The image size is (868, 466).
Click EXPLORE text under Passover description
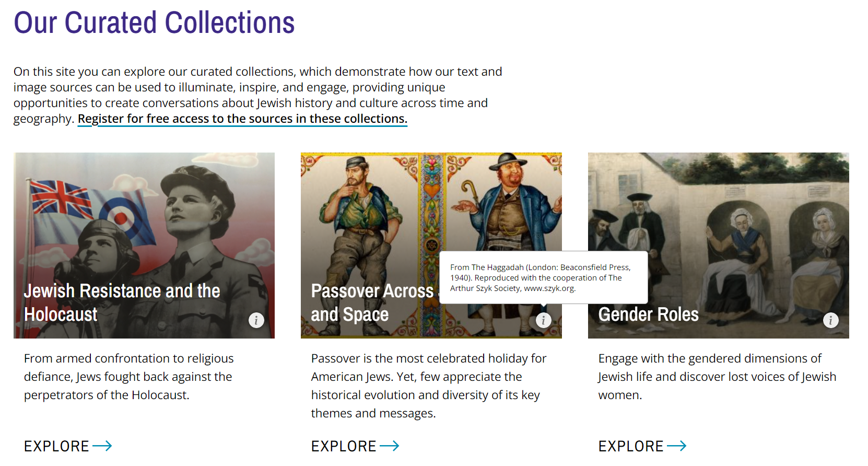344,446
